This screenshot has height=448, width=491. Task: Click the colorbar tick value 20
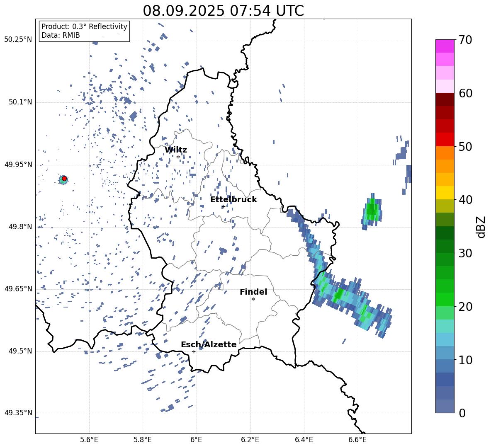pos(465,307)
